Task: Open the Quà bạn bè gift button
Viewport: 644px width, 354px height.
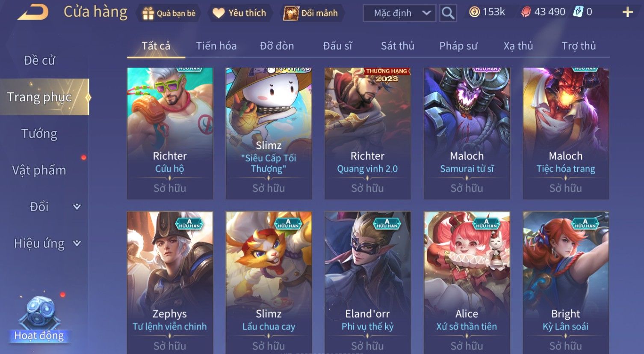Action: (169, 13)
